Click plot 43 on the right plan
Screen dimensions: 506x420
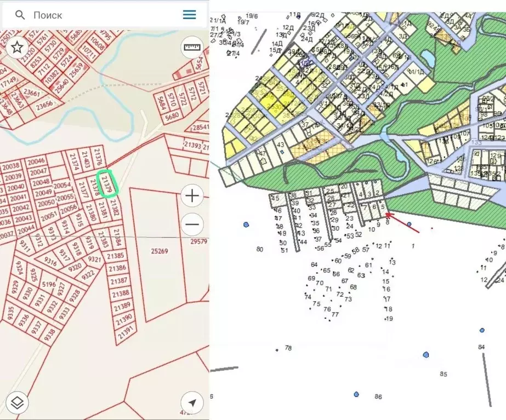point(280,145)
